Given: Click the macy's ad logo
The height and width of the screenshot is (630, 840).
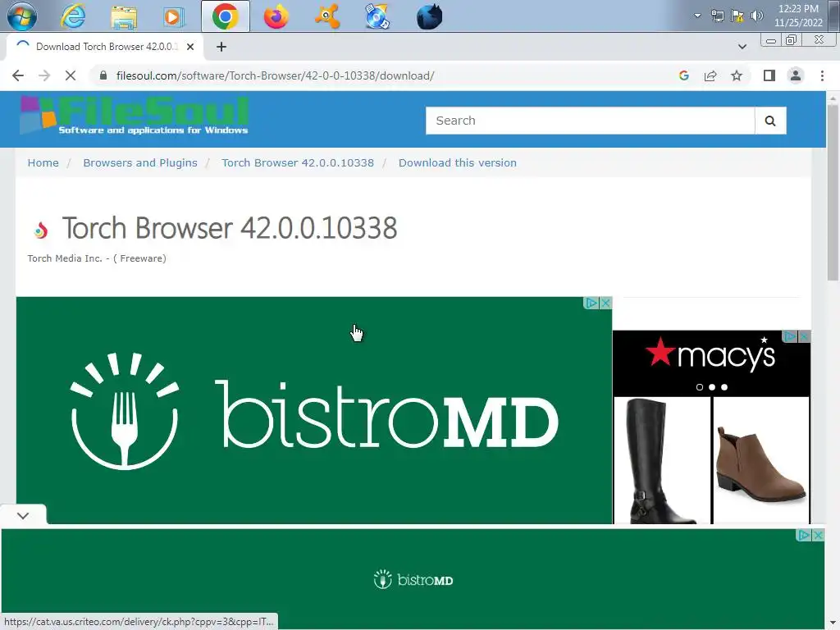Looking at the screenshot, I should (x=710, y=354).
